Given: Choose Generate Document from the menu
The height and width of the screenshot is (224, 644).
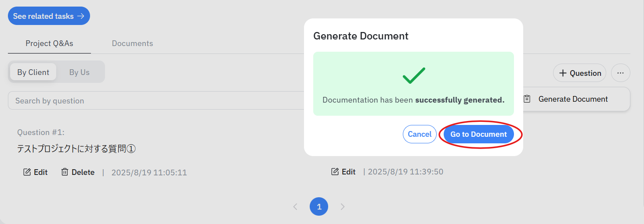Looking at the screenshot, I should (573, 99).
